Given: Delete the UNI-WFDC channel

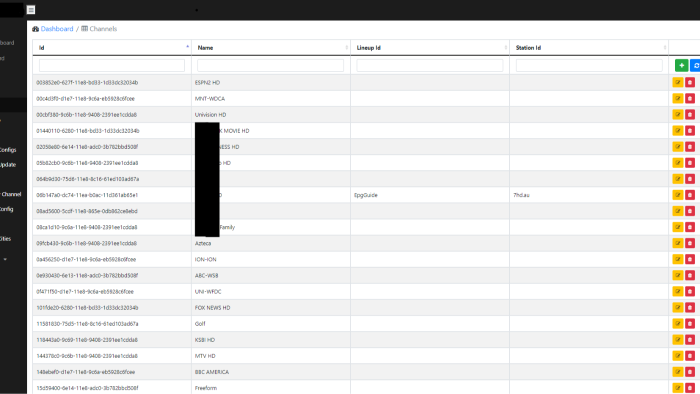Looking at the screenshot, I should pyautogui.click(x=690, y=291).
